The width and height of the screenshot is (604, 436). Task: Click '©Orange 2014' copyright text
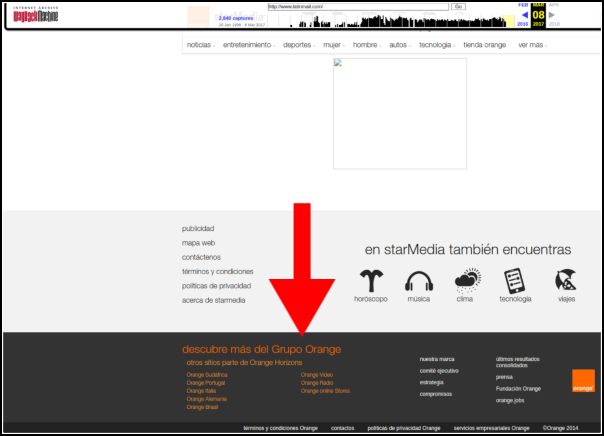tap(560, 428)
